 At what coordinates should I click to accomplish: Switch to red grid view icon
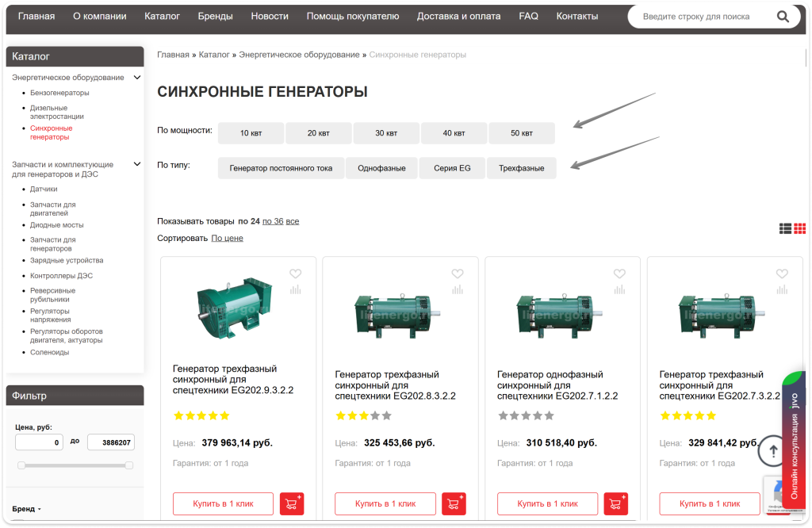799,228
